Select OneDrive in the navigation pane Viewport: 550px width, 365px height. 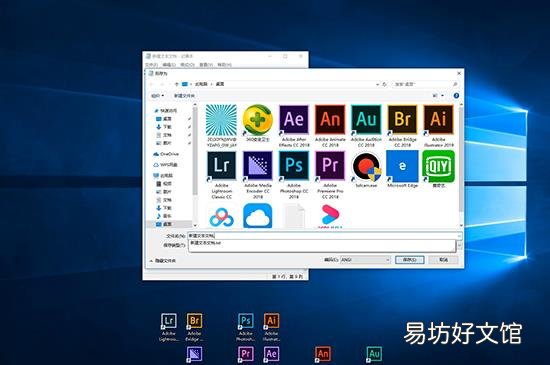(166, 154)
